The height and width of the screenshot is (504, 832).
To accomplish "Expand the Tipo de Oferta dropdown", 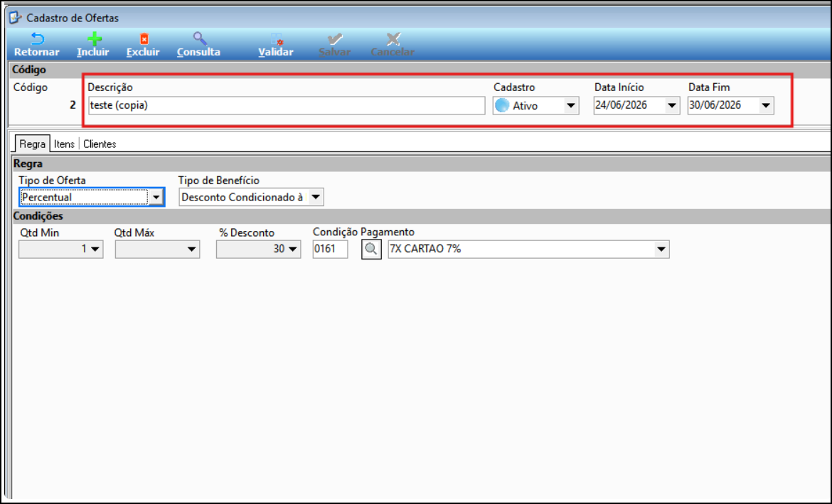I will pyautogui.click(x=156, y=198).
